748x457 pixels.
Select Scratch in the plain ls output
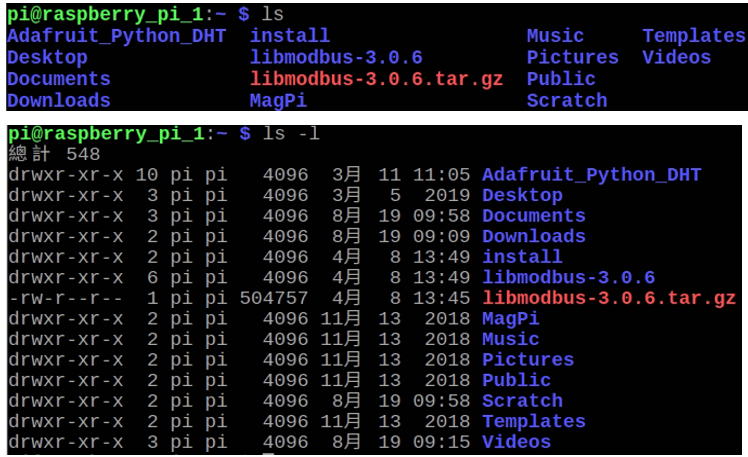tap(567, 101)
